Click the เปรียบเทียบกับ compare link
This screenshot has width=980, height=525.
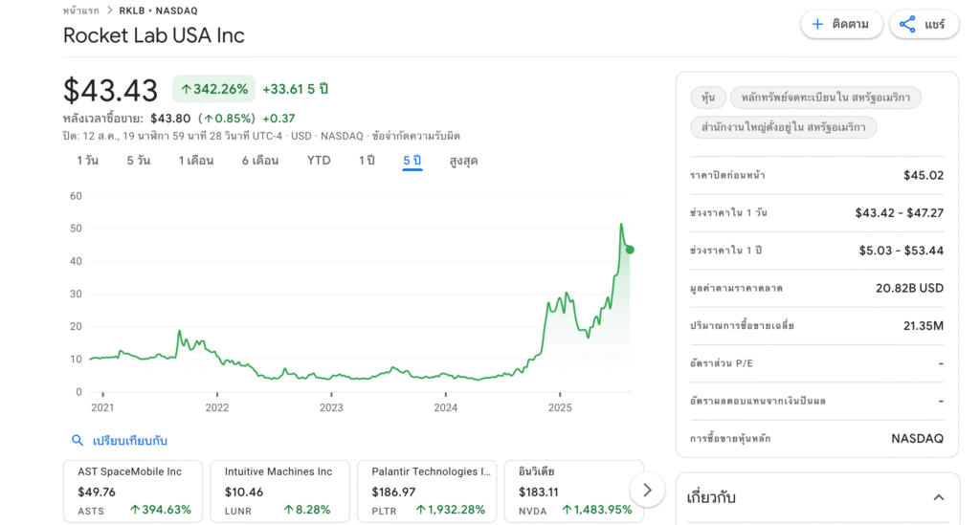[130, 441]
